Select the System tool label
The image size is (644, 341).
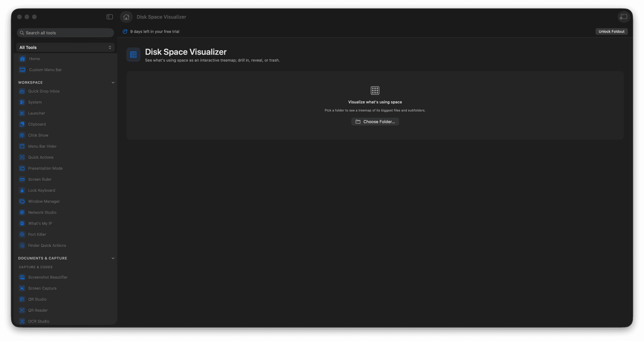pos(35,102)
